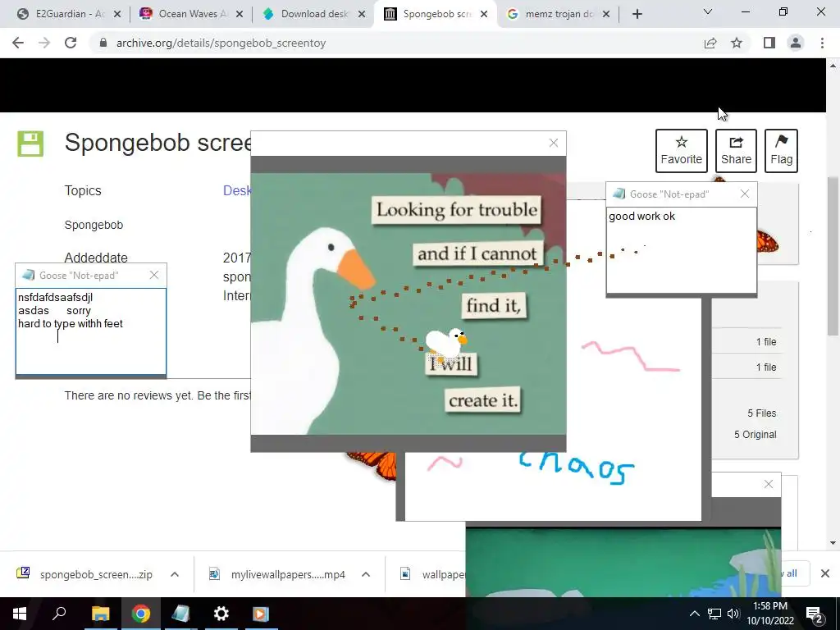Open the Windows Start menu
Screen dimensions: 840x630
pyautogui.click(x=20, y=614)
